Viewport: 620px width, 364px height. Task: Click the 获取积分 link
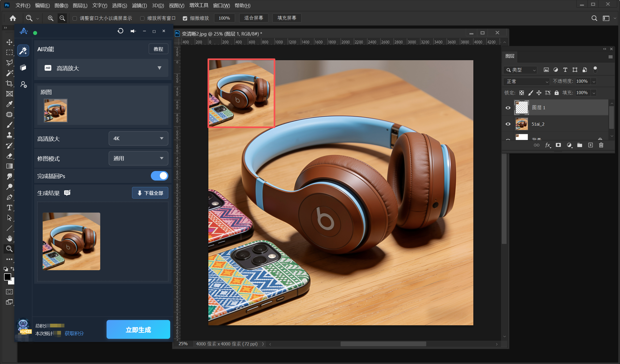pos(74,333)
